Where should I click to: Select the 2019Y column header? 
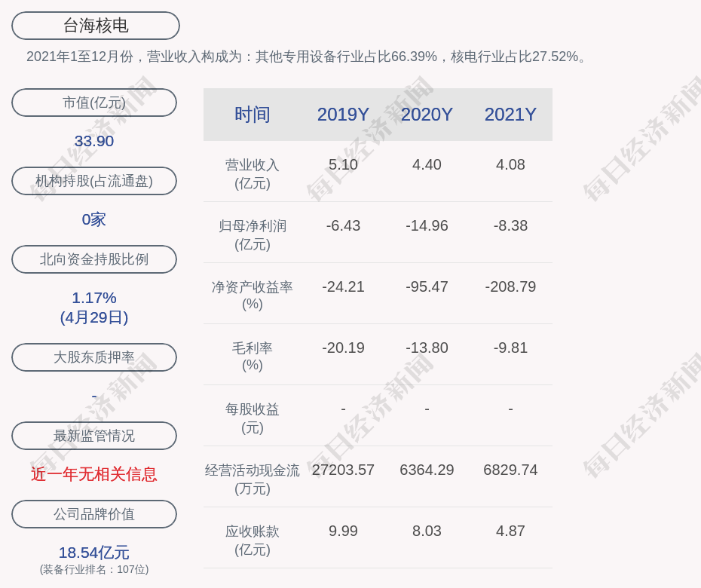[x=343, y=115]
